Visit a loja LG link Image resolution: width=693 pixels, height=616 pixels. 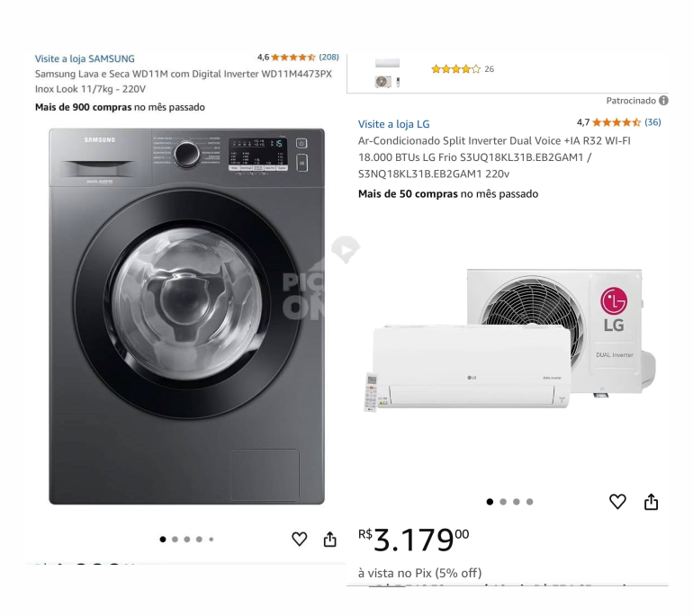394,124
